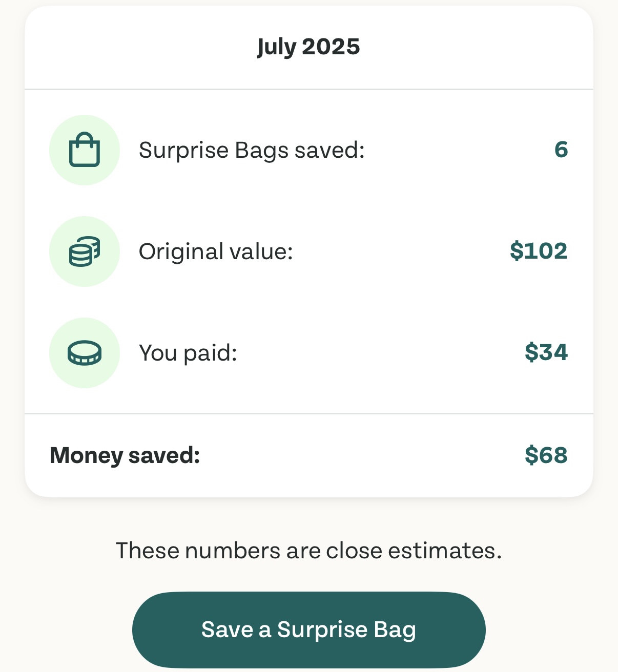Image resolution: width=618 pixels, height=672 pixels.
Task: Tap the Money saved label
Action: [x=125, y=455]
